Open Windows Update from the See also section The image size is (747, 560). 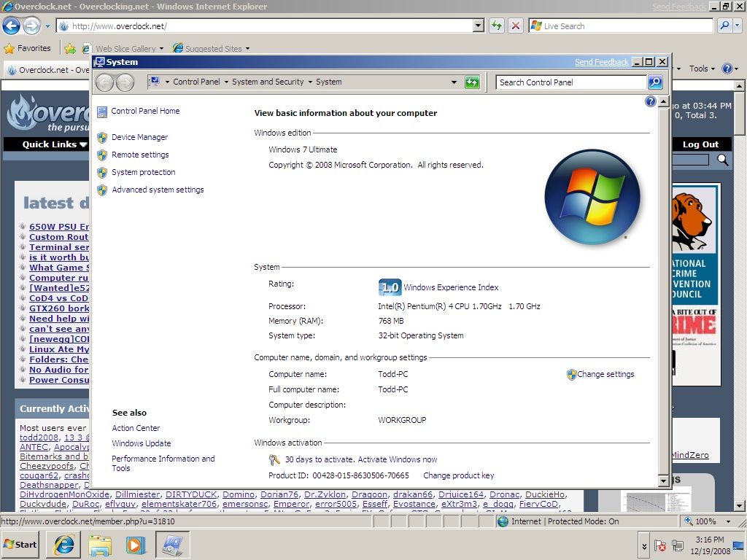141,443
